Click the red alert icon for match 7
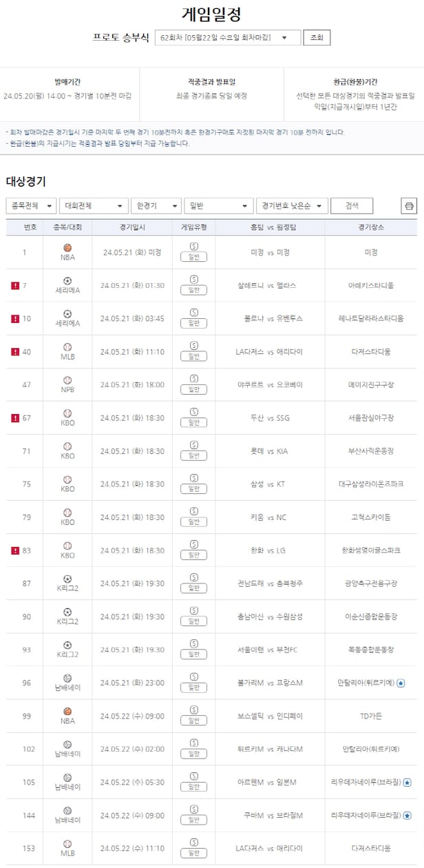 [14, 285]
